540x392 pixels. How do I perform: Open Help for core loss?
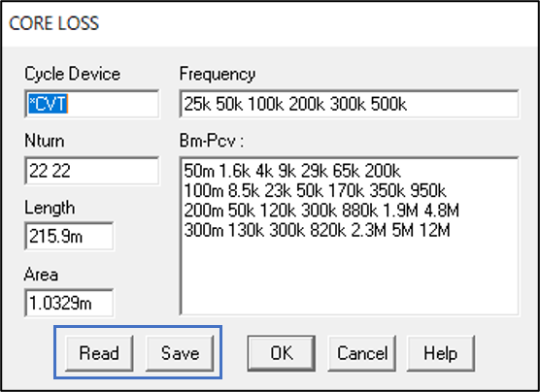tap(441, 353)
